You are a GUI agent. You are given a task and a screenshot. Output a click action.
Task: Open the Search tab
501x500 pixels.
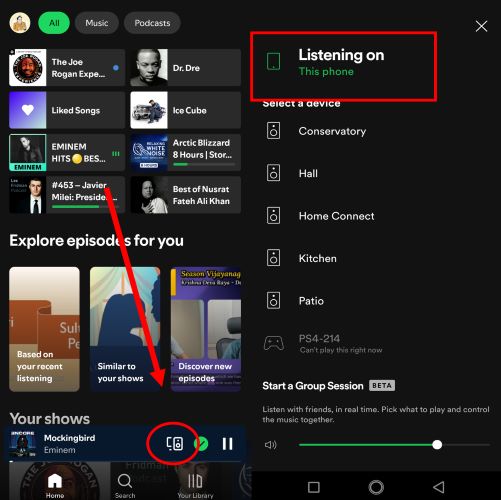[x=125, y=486]
